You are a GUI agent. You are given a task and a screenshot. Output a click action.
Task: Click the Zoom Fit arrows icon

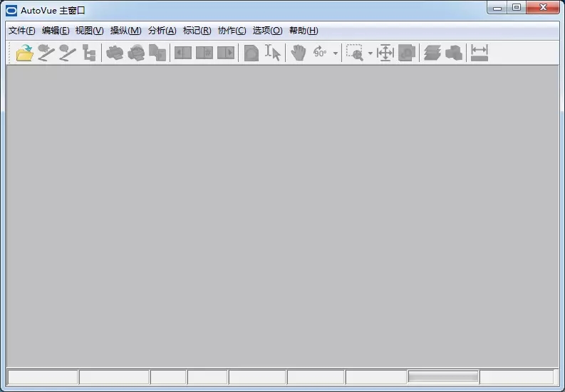pyautogui.click(x=385, y=53)
